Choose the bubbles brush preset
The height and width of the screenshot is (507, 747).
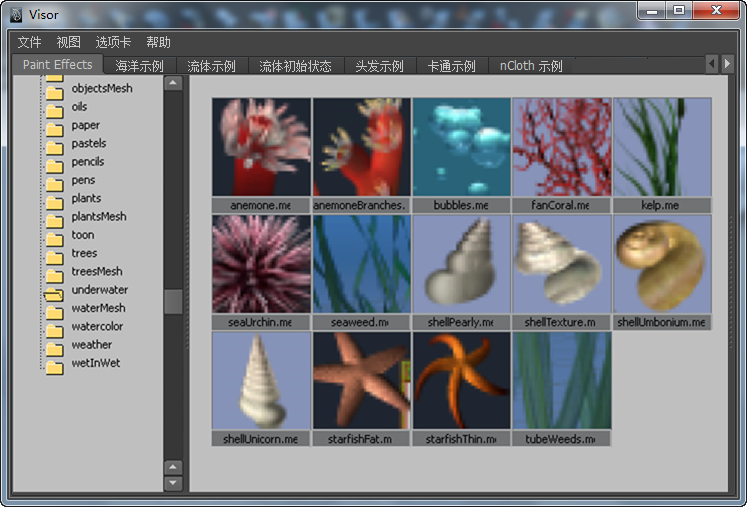coord(461,147)
